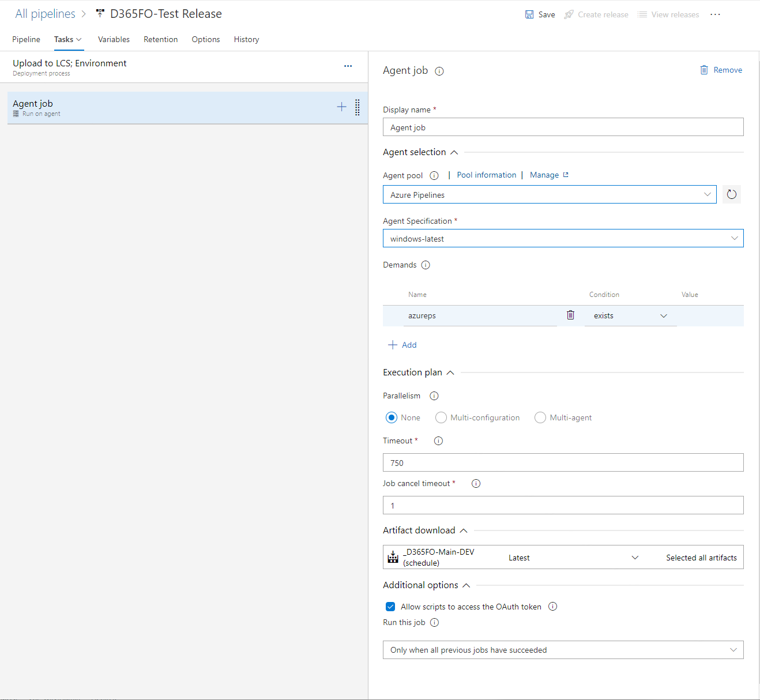Uncheck Allow scripts to access the OAuth token

pos(390,607)
